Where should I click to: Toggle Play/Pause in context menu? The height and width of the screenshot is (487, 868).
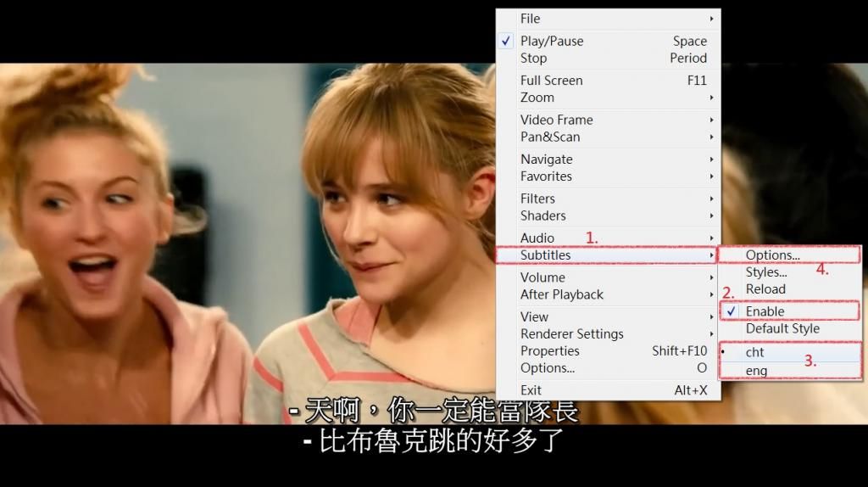tap(608, 41)
